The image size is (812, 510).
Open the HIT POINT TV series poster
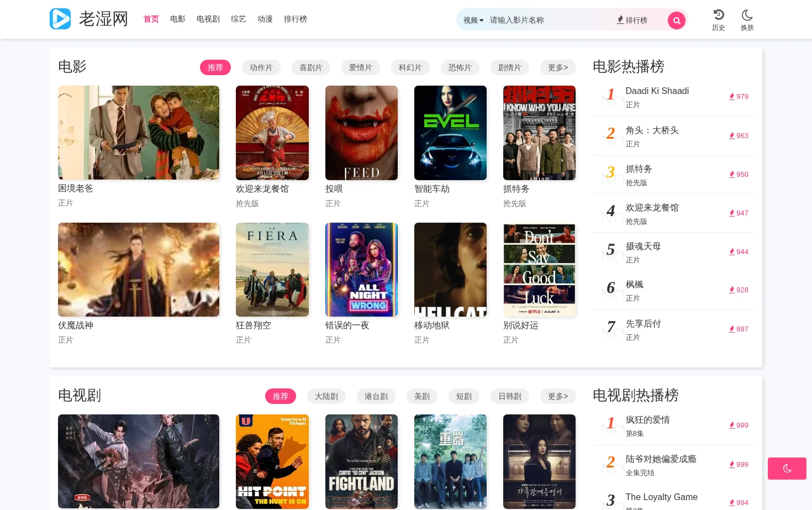coord(272,461)
